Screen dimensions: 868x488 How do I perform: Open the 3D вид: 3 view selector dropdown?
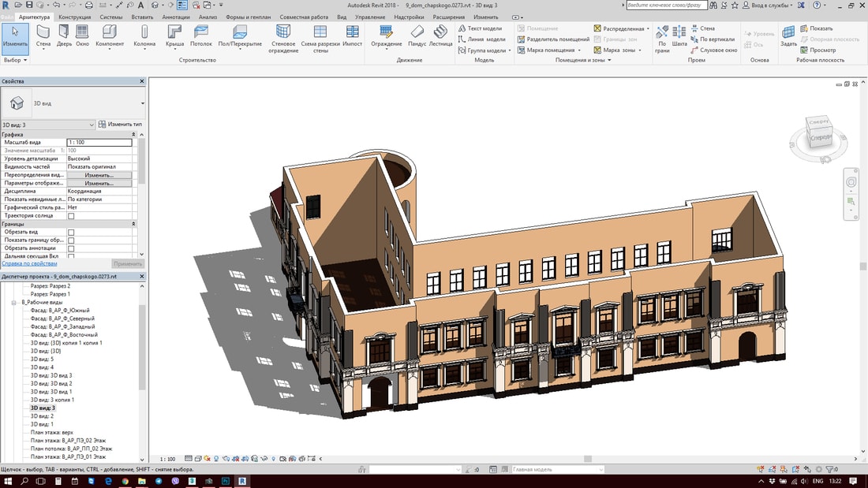point(92,125)
